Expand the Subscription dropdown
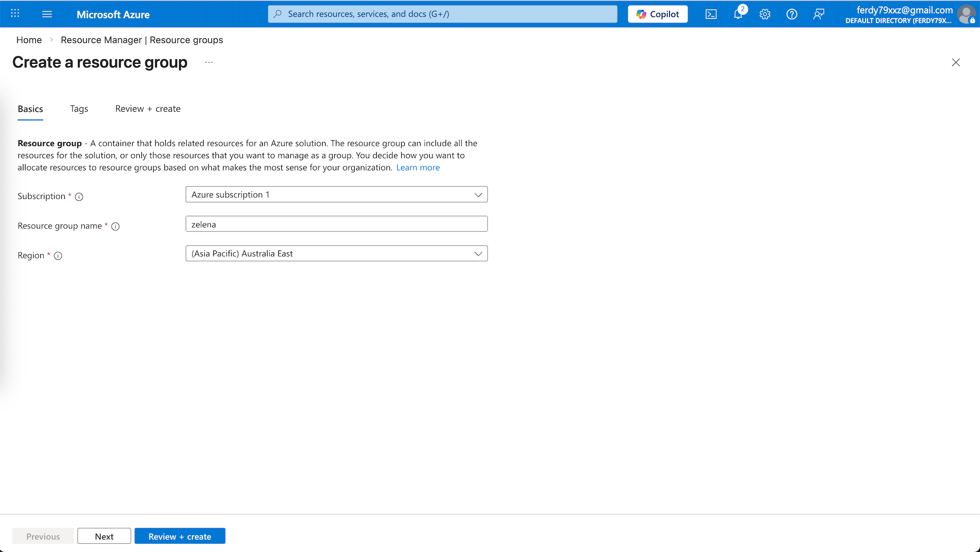Screen dimensions: 980x552 336,194
